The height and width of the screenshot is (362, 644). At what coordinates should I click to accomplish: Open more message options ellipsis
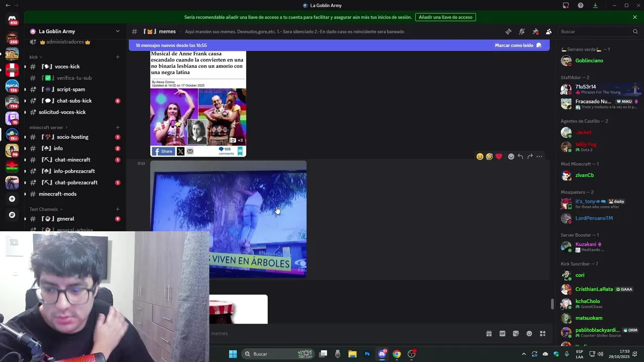(x=539, y=156)
